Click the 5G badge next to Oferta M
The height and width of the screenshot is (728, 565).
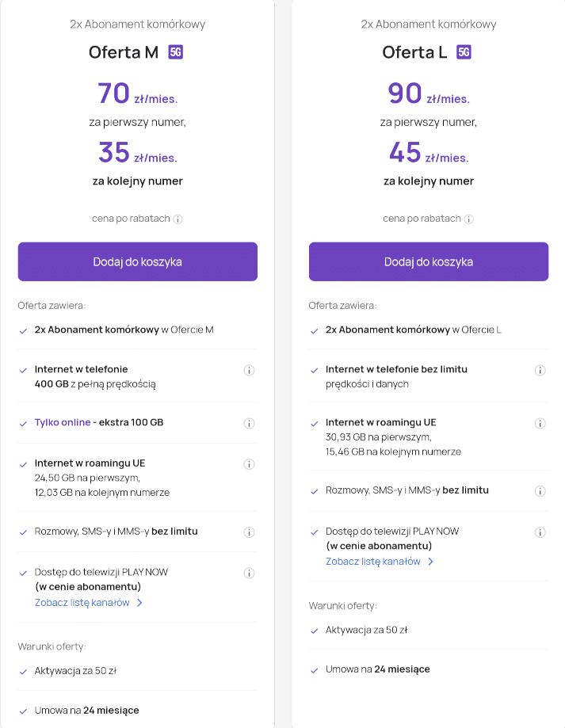(x=175, y=52)
